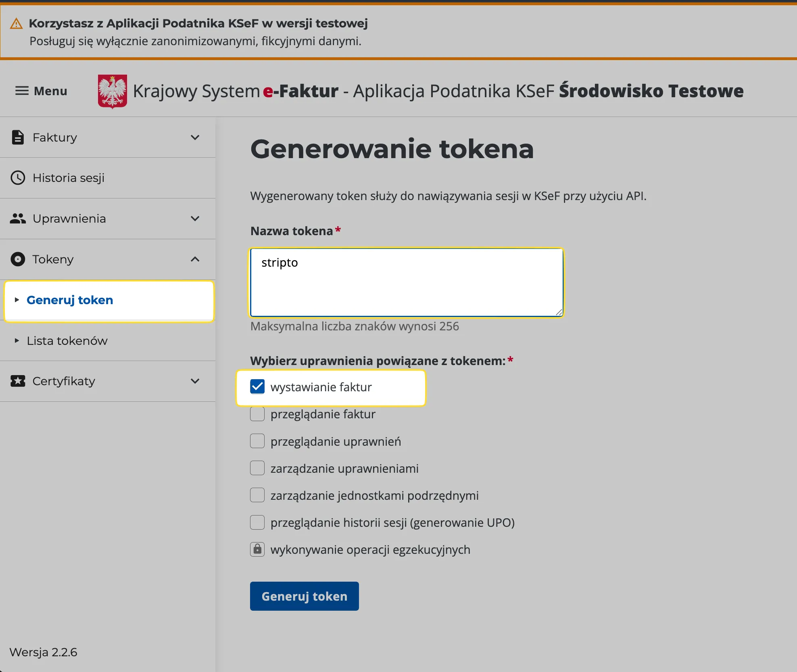Click the wystawianie faktur label text
This screenshot has width=797, height=672.
tap(321, 387)
